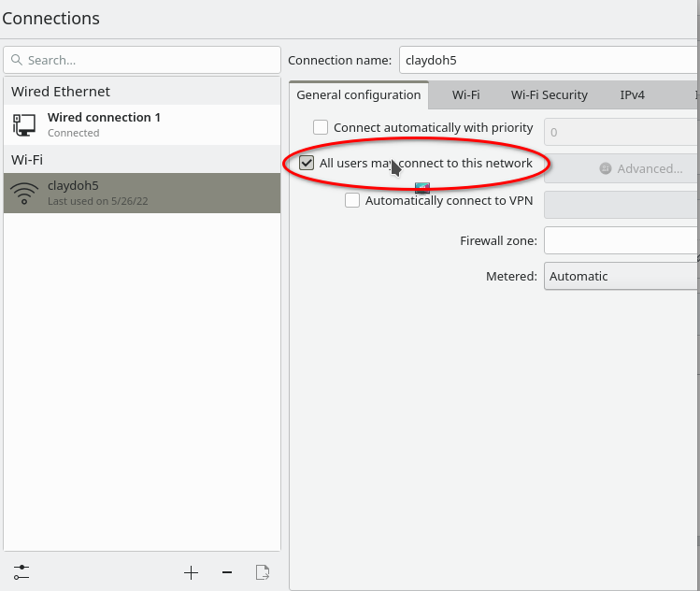Click the priority number field
This screenshot has height=591, width=700.
click(621, 132)
